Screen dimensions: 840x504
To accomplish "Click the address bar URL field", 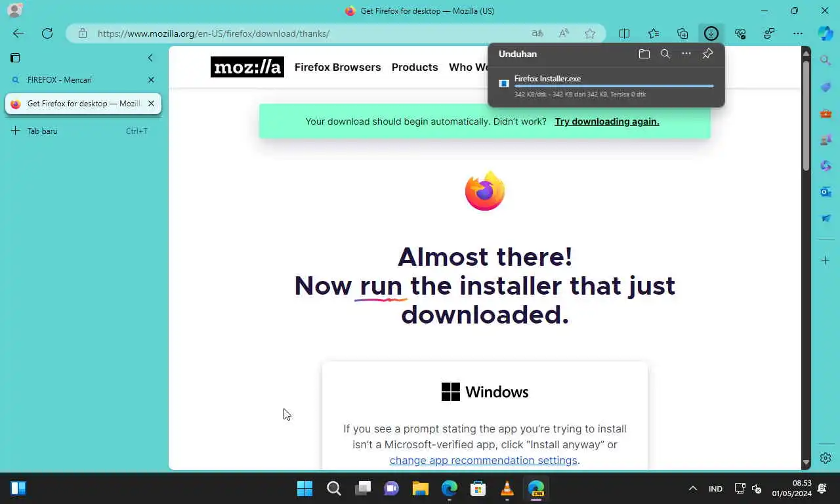I will click(x=214, y=33).
